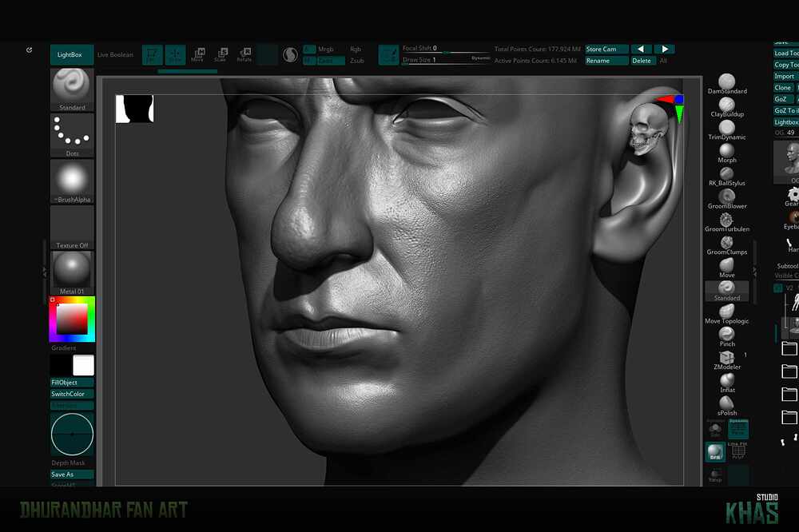Activate the Scale transform mode
The width and height of the screenshot is (799, 532).
pyautogui.click(x=221, y=54)
